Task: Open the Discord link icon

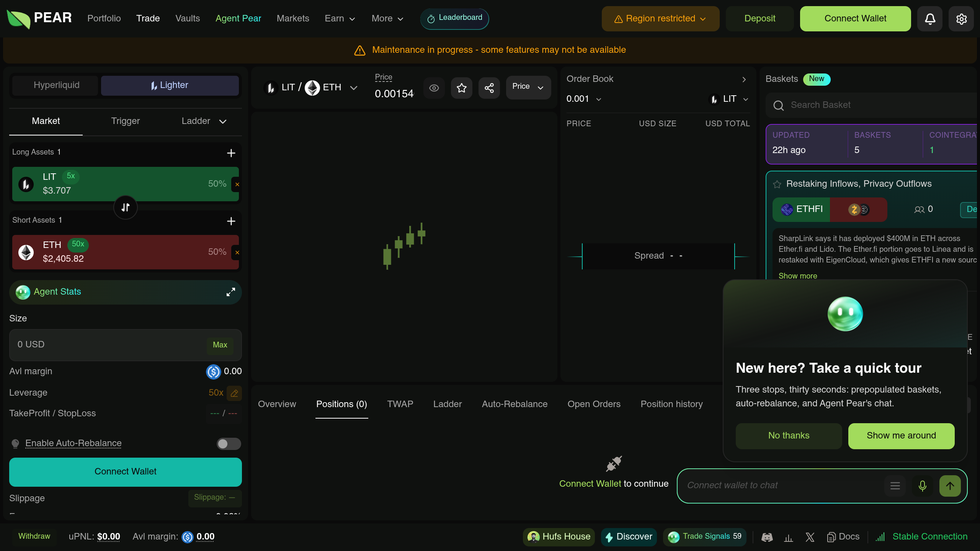Action: (767, 537)
